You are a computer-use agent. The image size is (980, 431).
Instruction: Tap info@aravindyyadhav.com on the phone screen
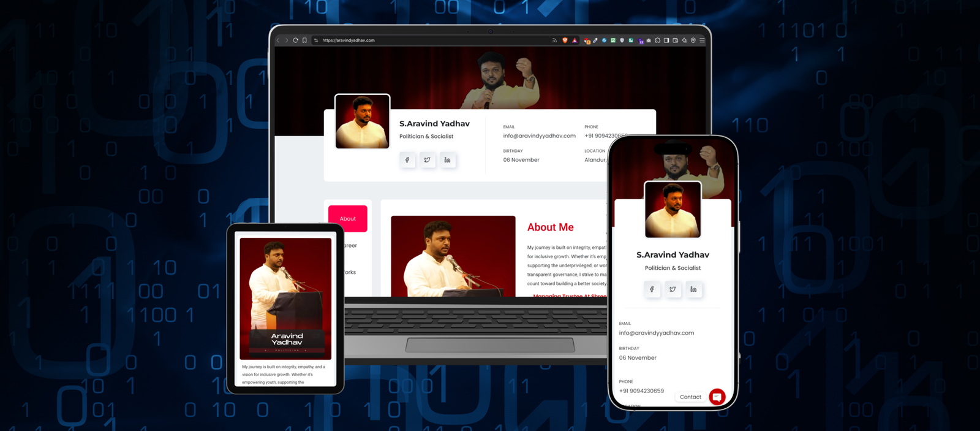pos(657,333)
